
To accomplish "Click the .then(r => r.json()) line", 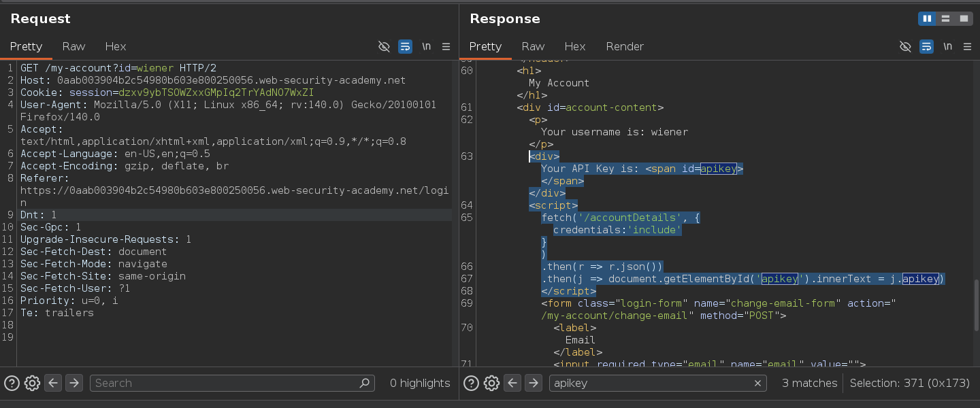I will [602, 267].
